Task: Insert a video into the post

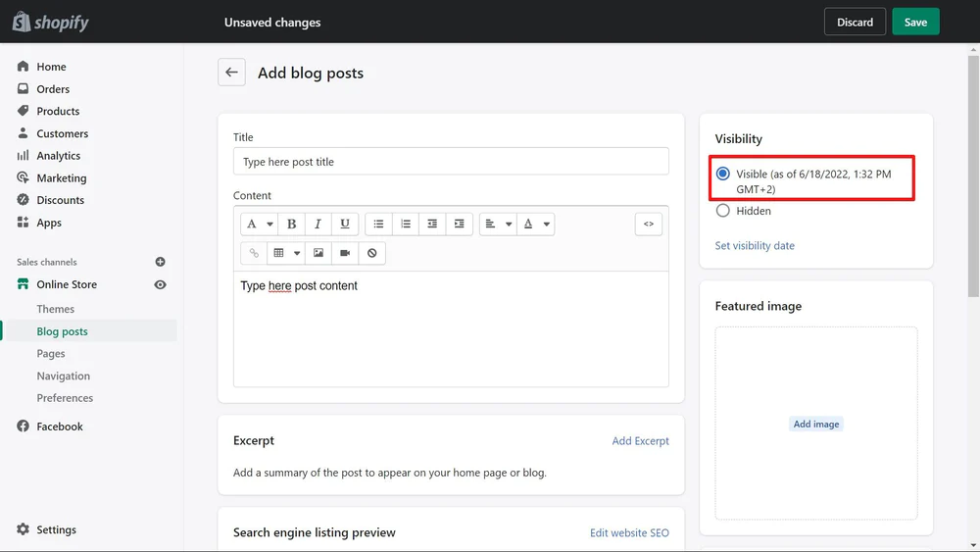Action: tap(345, 253)
